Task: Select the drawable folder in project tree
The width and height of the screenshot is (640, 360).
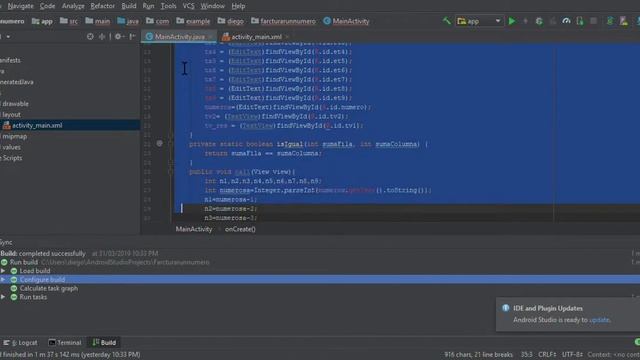Action: [15, 104]
